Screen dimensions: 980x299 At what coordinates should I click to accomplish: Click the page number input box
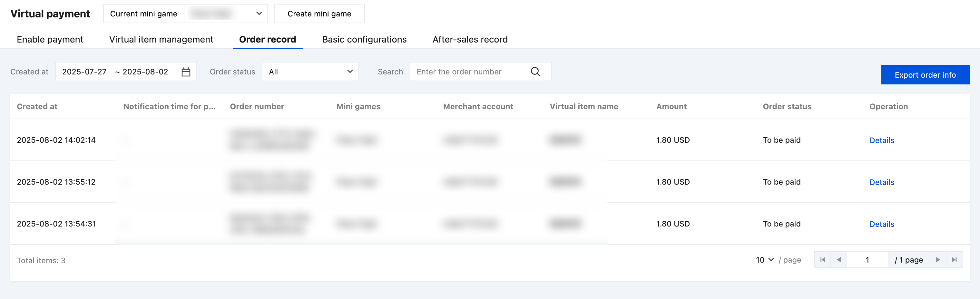[x=867, y=260]
